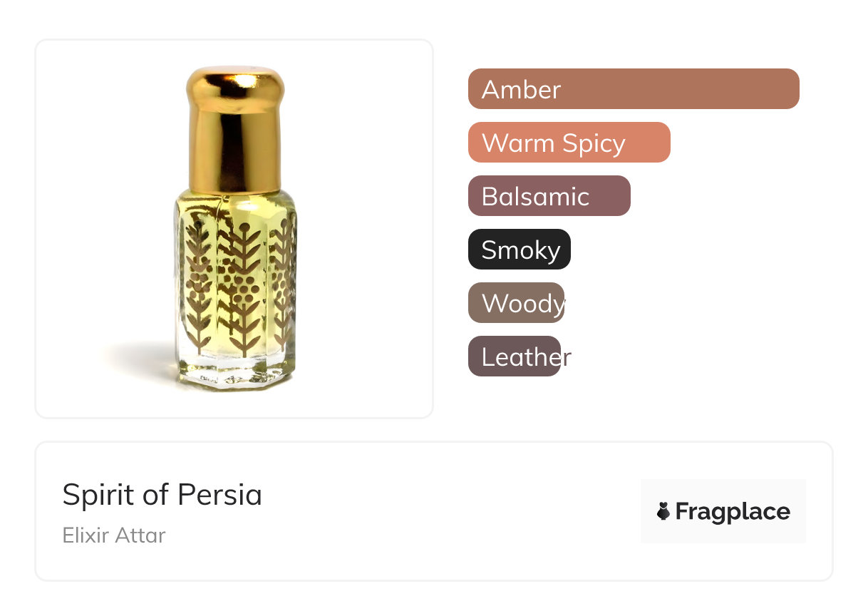868x616 pixels.
Task: Click the left leaf engraving on the bottle
Action: (198, 285)
